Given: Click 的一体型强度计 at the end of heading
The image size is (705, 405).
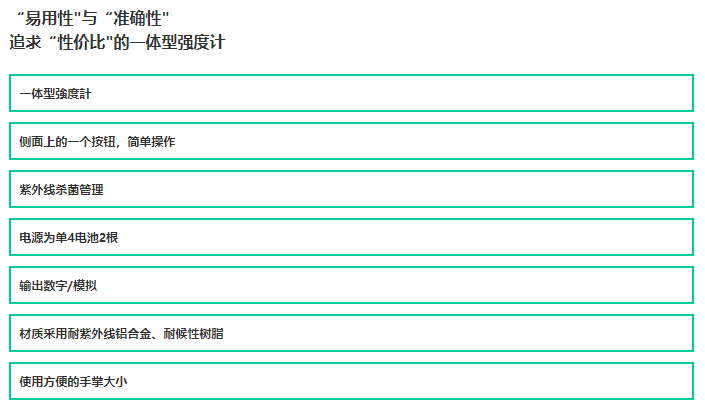Looking at the screenshot, I should pos(169,42).
